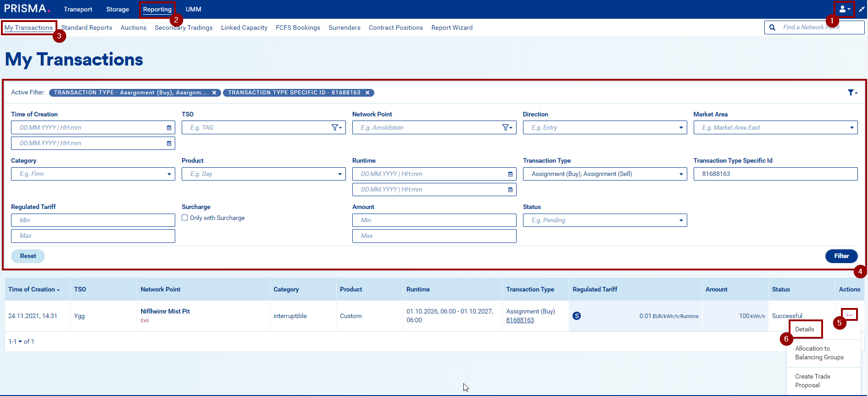Open the Runtime start calendar icon
This screenshot has width=868, height=396.
click(510, 174)
